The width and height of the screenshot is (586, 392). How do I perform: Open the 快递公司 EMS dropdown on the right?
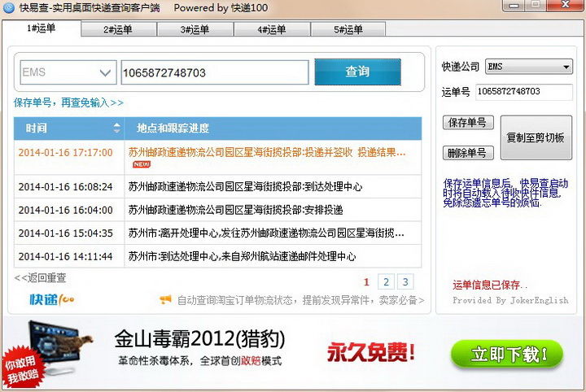click(529, 67)
